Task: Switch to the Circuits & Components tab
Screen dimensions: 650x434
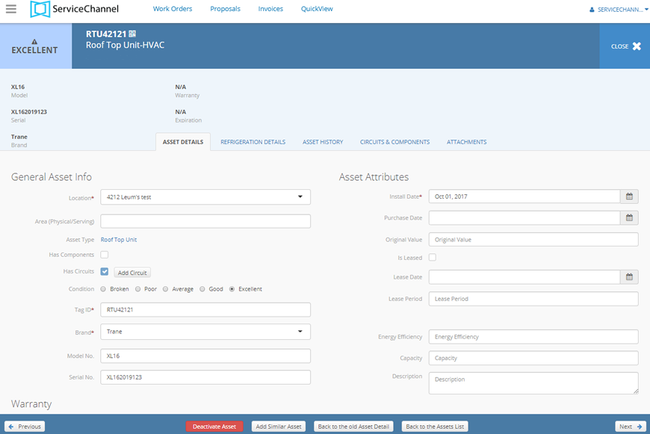Action: click(395, 142)
